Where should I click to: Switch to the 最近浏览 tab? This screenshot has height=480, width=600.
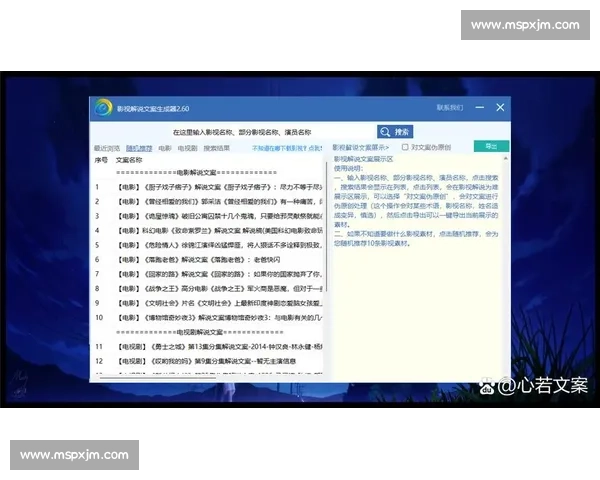107,148
